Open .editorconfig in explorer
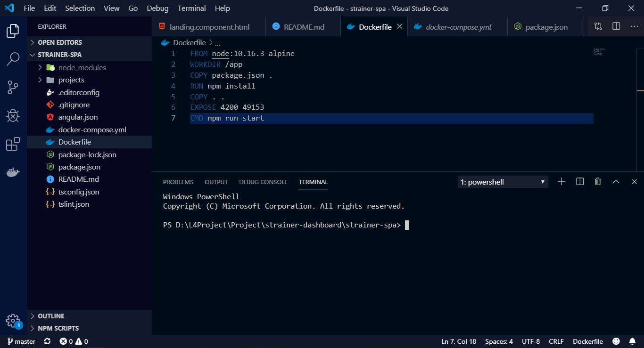The image size is (644, 348). 89,92
